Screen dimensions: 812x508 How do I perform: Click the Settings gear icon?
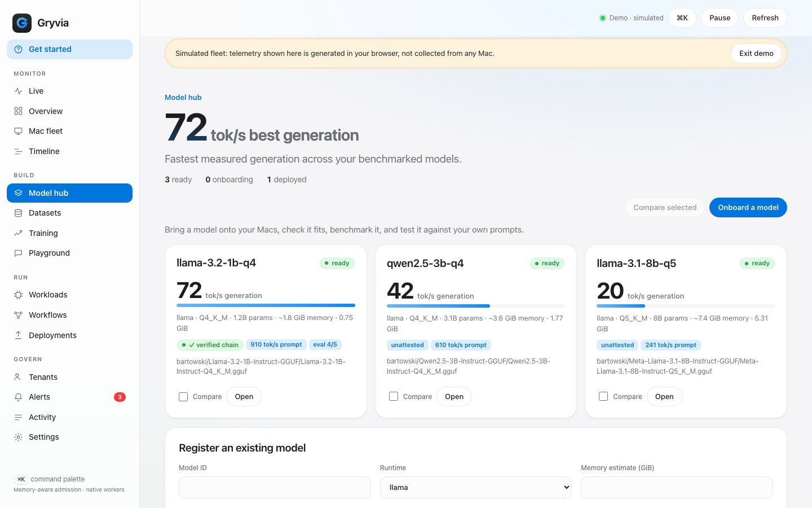(18, 437)
